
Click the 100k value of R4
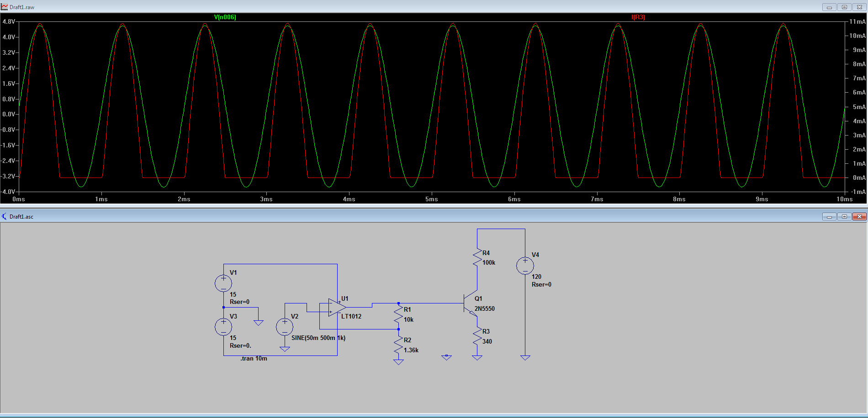tap(489, 262)
